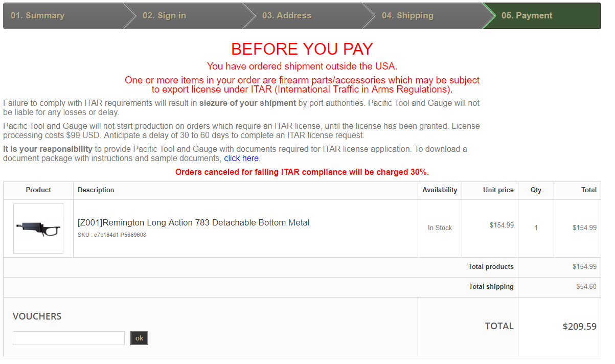Click the product SKU text
This screenshot has width=615, height=364.
click(x=112, y=235)
